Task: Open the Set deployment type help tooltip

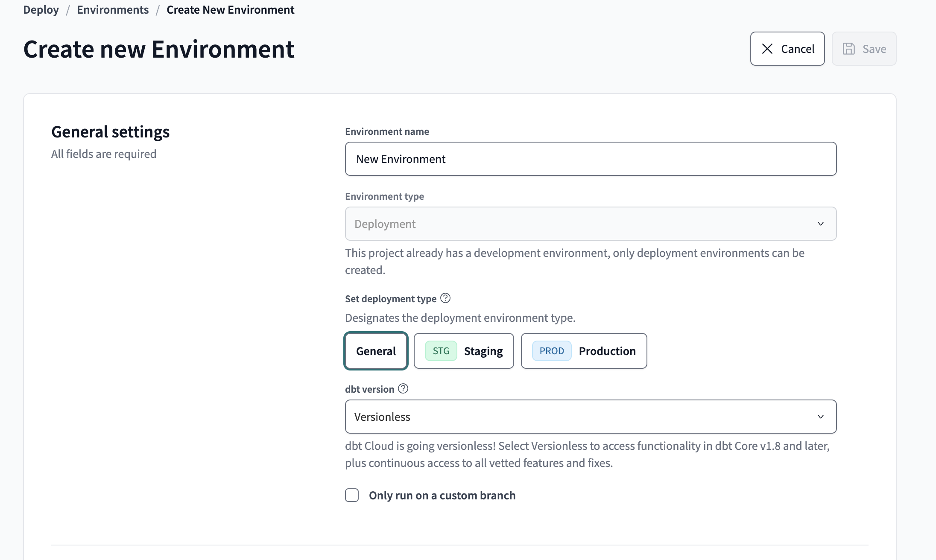Action: (446, 298)
